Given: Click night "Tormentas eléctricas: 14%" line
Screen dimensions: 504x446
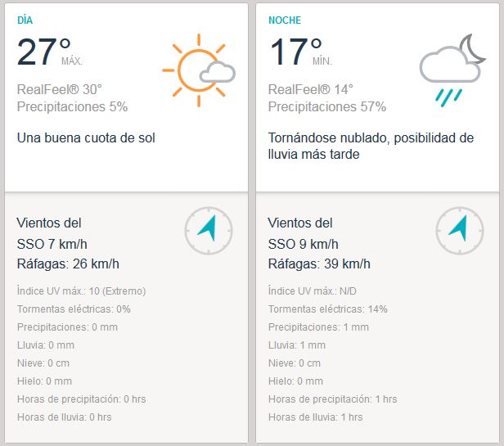Looking at the screenshot, I should click(327, 309).
